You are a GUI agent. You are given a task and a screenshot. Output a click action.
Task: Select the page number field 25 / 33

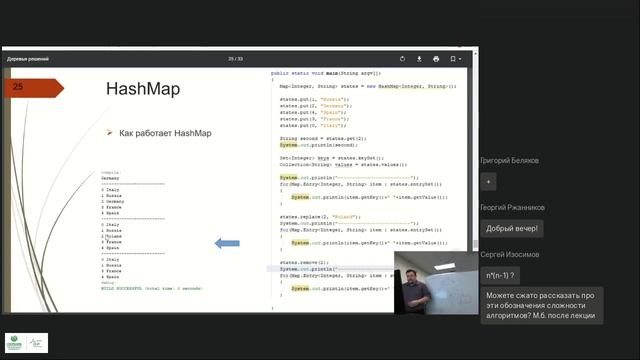pos(236,59)
